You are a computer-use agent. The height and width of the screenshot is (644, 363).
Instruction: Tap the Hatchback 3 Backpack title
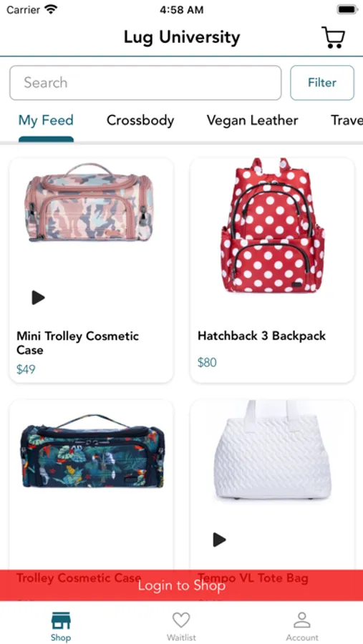click(261, 336)
